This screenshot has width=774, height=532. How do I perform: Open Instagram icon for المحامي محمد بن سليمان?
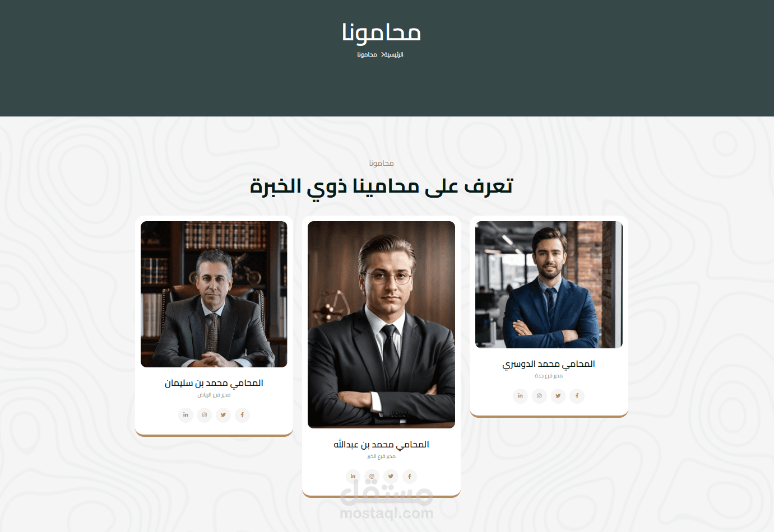click(x=205, y=415)
